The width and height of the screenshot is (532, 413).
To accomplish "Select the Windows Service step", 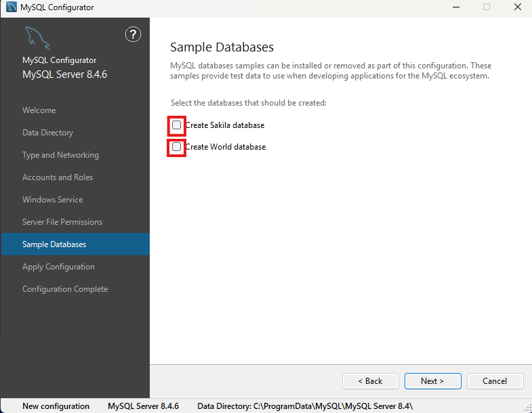I will coord(53,200).
